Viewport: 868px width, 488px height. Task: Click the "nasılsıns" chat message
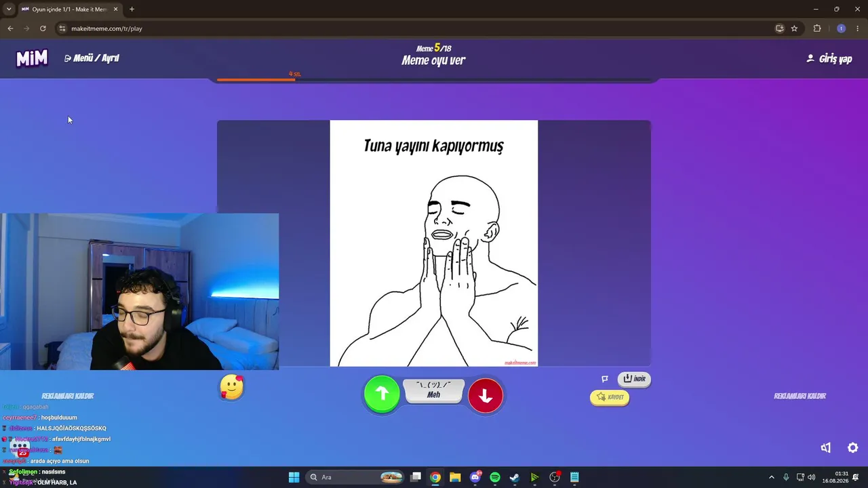53,472
